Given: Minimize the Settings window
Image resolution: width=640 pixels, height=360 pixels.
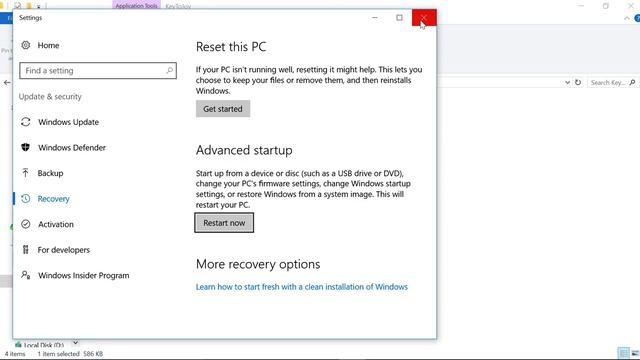Looking at the screenshot, I should click(x=375, y=18).
